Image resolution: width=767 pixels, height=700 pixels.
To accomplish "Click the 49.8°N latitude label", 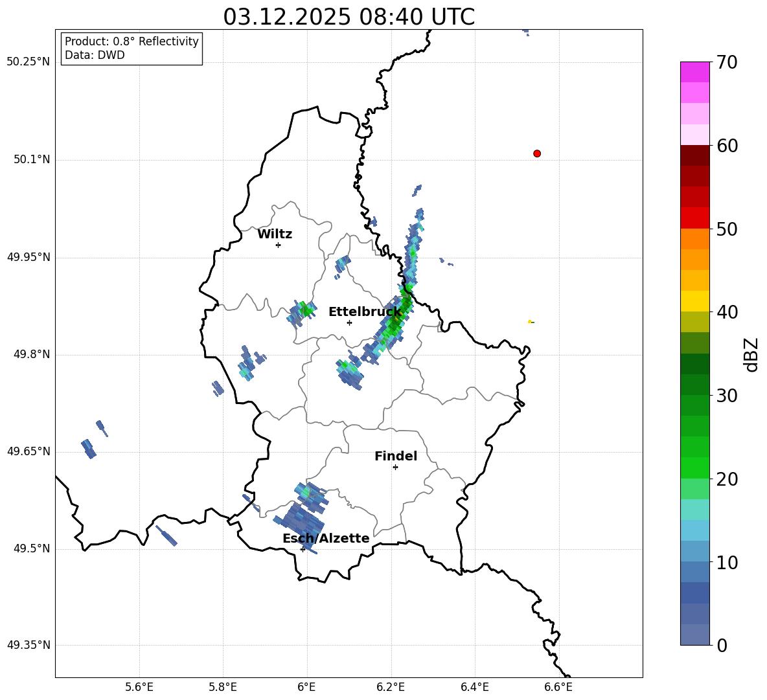I will pos(31,354).
